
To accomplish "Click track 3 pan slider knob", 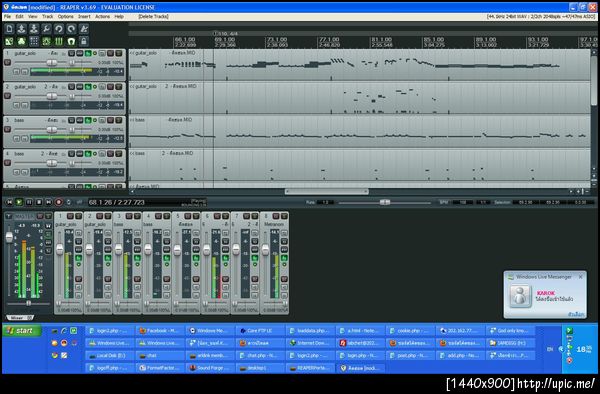I will pos(72,130).
